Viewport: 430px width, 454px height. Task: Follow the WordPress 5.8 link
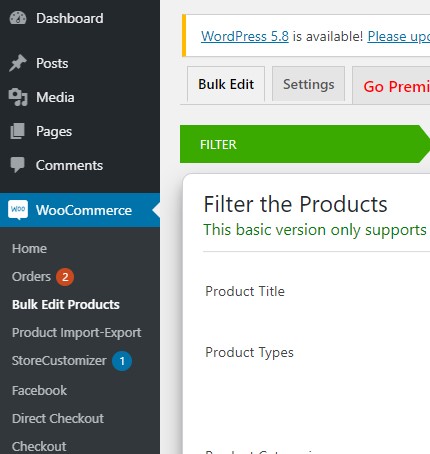pyautogui.click(x=245, y=36)
